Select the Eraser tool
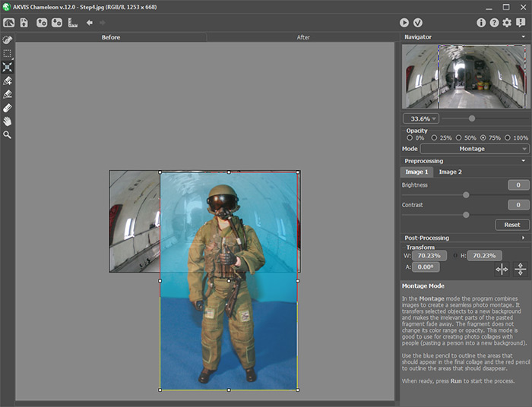Viewport: 532px width, 407px height. (7, 108)
